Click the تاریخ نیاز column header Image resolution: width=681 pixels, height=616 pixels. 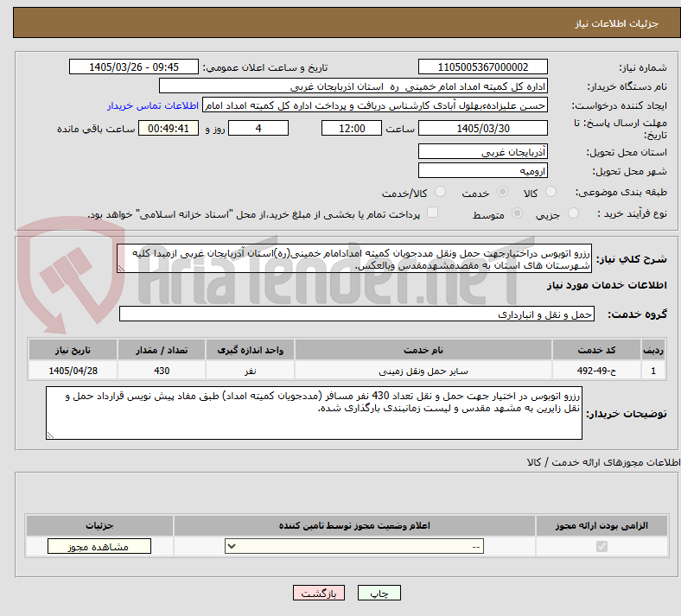[x=73, y=350]
